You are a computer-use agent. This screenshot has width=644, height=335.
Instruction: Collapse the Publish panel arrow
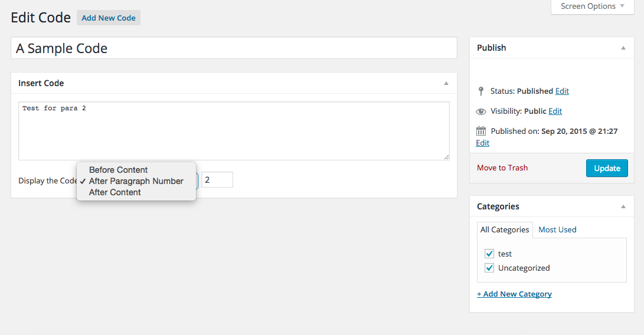point(623,48)
